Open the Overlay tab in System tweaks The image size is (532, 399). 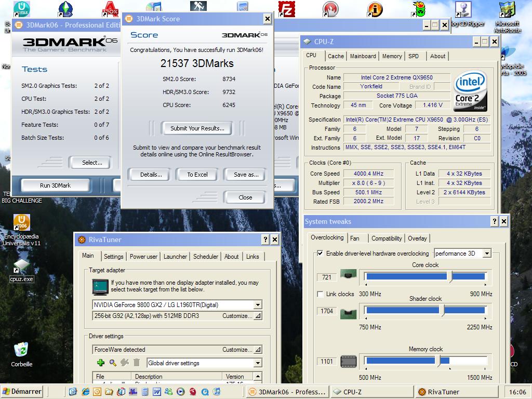pos(417,238)
